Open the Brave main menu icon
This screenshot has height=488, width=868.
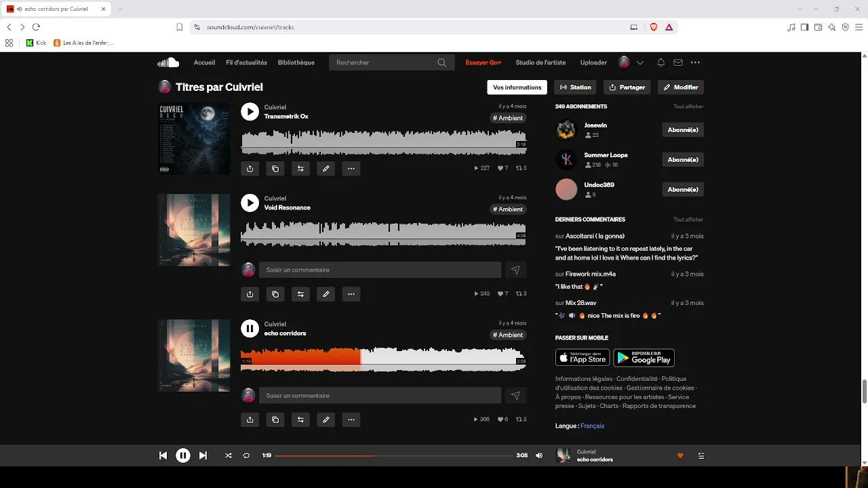[x=859, y=27]
